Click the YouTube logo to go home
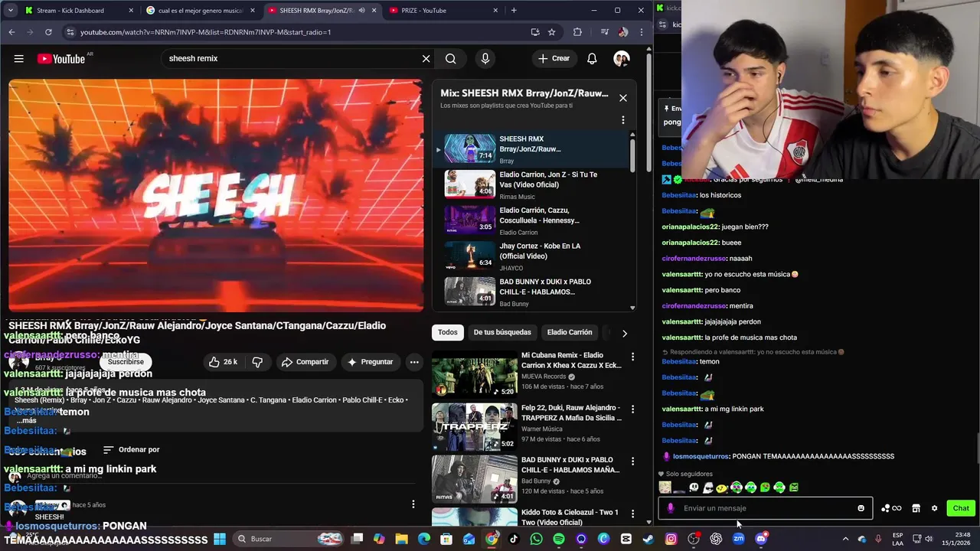Screen dimensions: 980x551 pos(61,58)
